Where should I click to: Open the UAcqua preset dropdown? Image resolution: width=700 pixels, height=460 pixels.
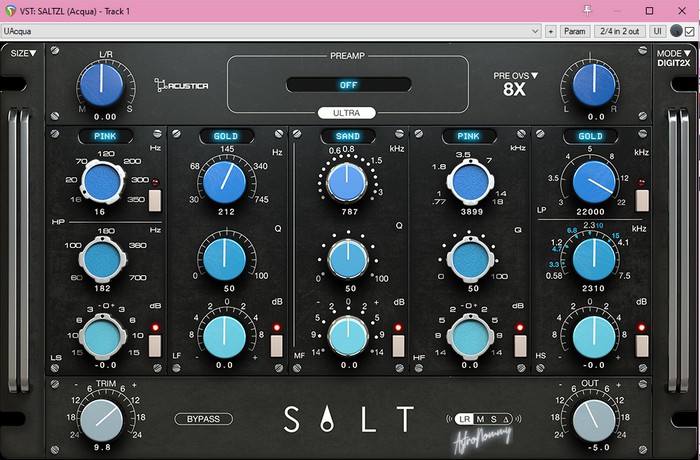270,31
